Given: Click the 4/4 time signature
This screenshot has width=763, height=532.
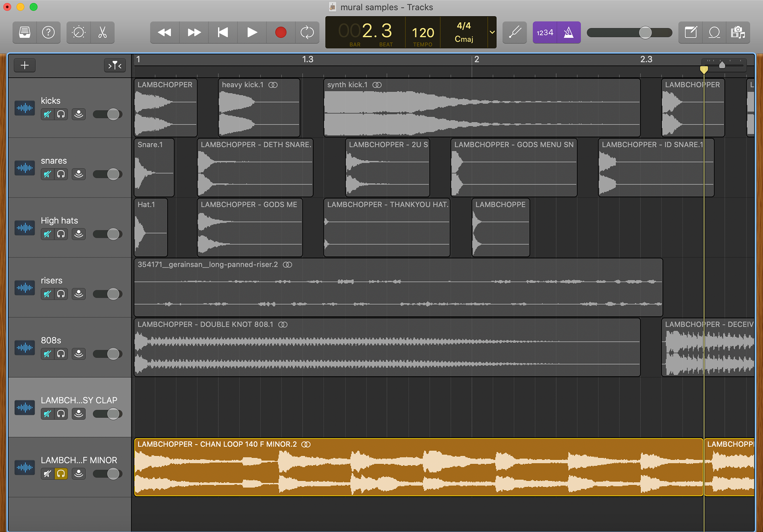Looking at the screenshot, I should click(x=464, y=26).
